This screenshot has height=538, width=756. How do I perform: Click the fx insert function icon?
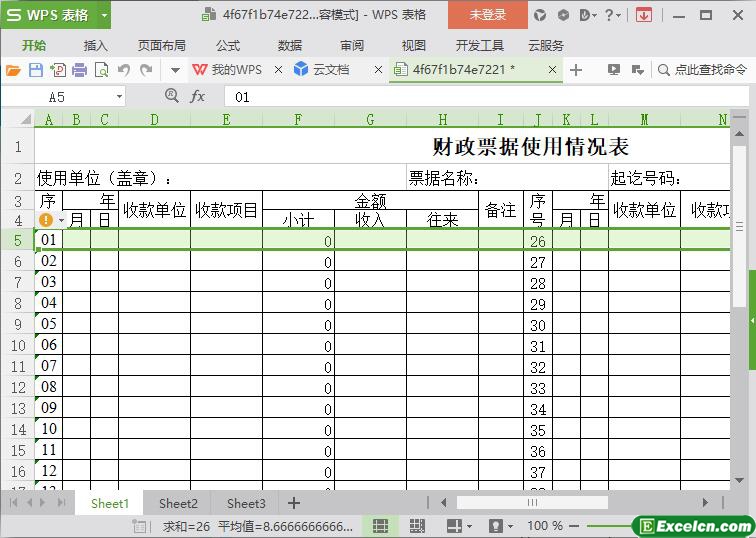point(198,97)
